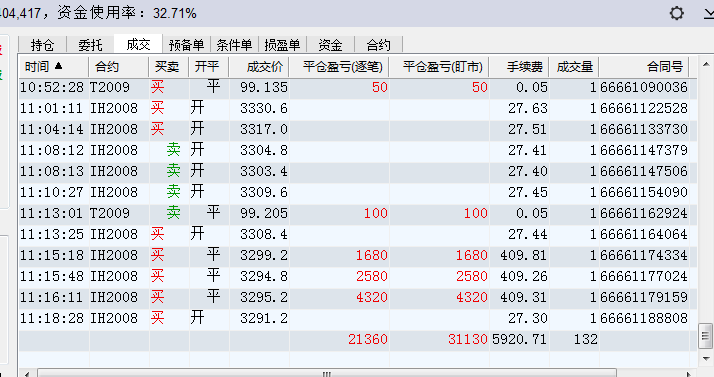Open the 预备单 tab
The width and height of the screenshot is (714, 377).
coord(186,45)
